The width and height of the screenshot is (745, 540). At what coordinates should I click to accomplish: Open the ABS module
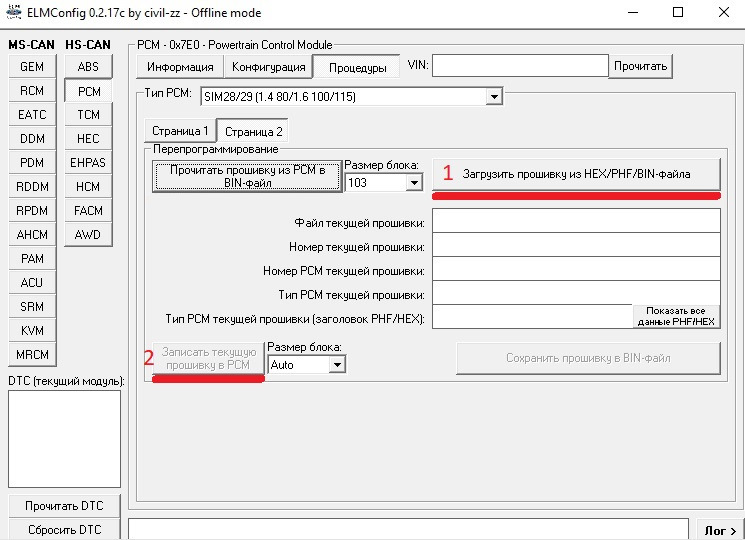[88, 66]
